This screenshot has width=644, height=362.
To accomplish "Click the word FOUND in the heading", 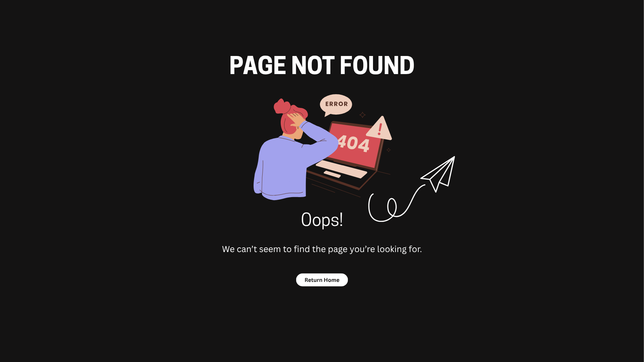I will pyautogui.click(x=377, y=65).
